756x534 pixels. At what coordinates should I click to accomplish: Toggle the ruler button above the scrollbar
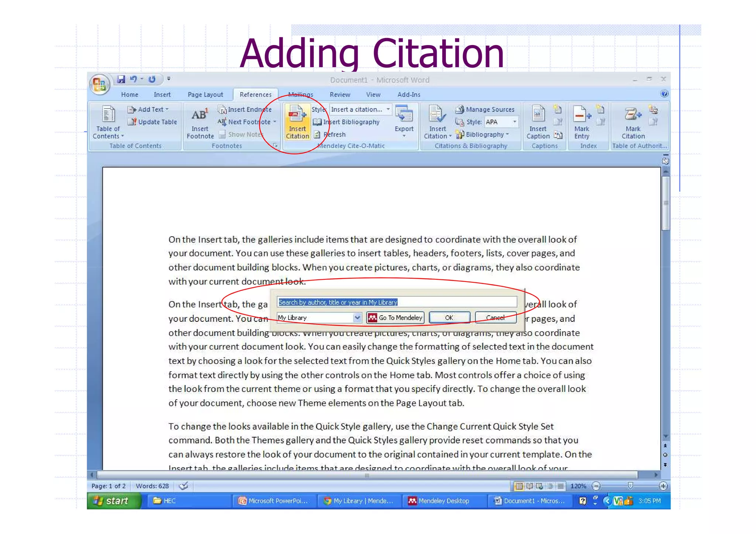665,161
